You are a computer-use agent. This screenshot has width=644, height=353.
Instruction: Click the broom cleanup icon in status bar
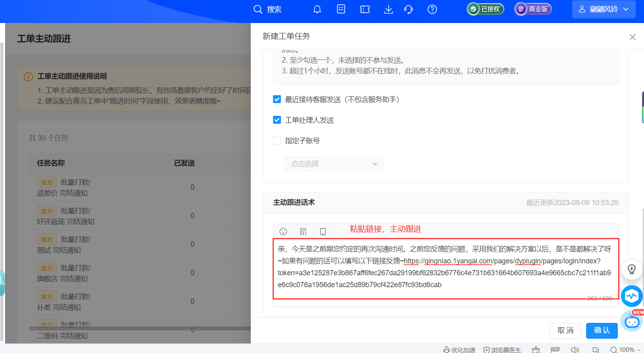(x=536, y=349)
